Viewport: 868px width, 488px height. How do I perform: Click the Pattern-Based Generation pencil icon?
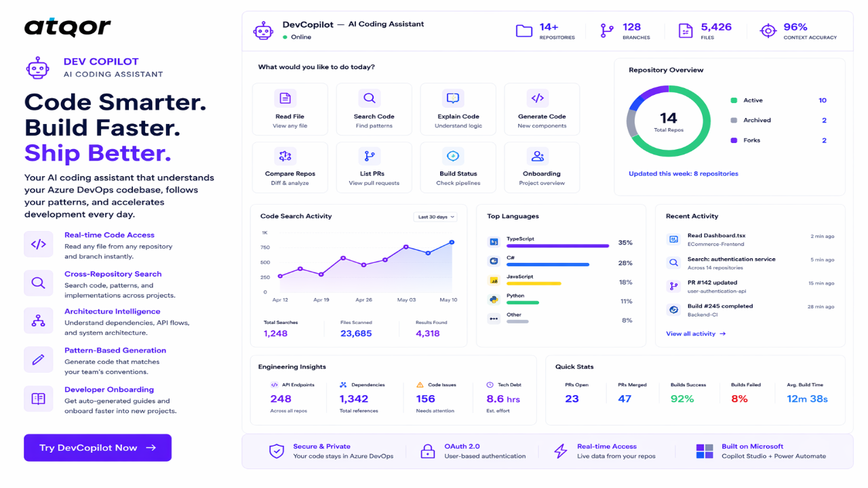[39, 359]
